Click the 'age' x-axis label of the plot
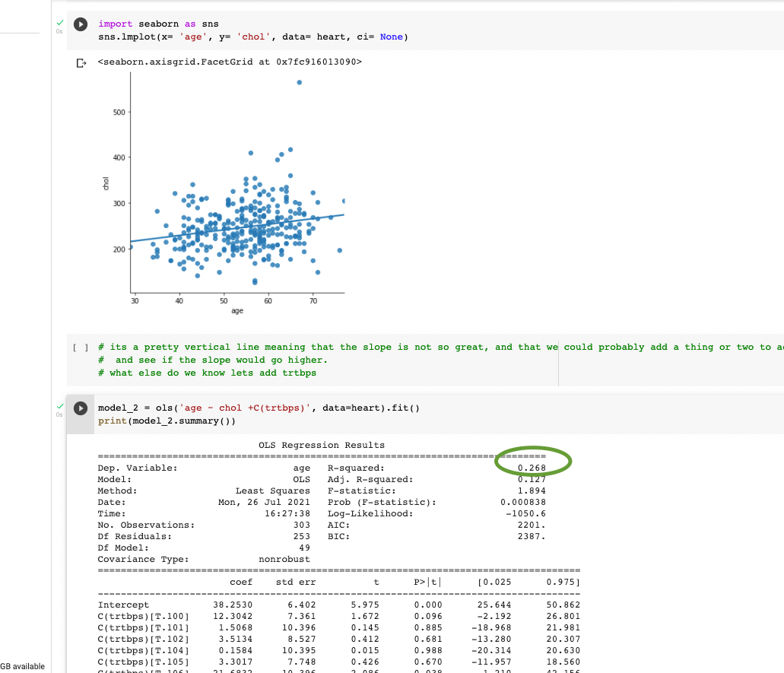Screen dimensions: 784x673 click(237, 311)
